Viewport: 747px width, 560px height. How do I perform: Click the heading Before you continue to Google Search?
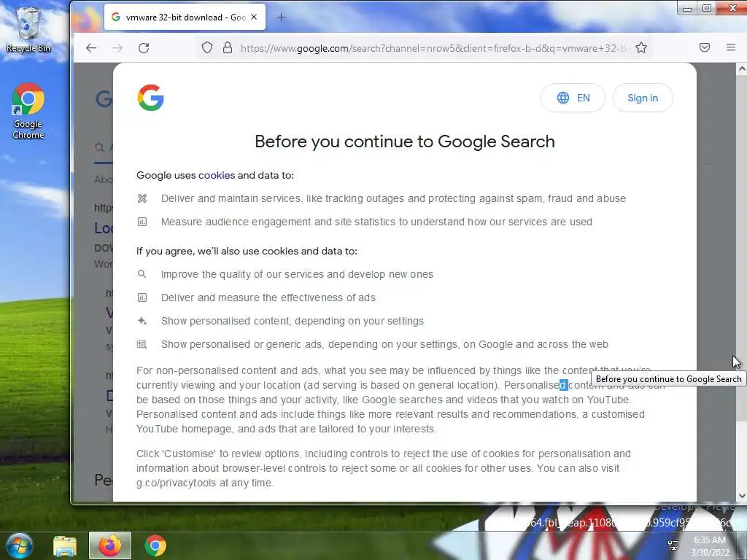404,141
